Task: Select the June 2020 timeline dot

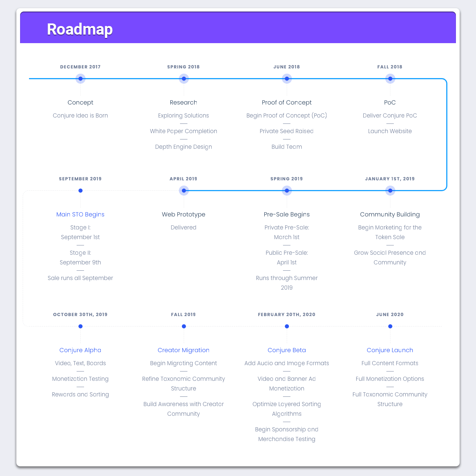Action: pyautogui.click(x=390, y=326)
